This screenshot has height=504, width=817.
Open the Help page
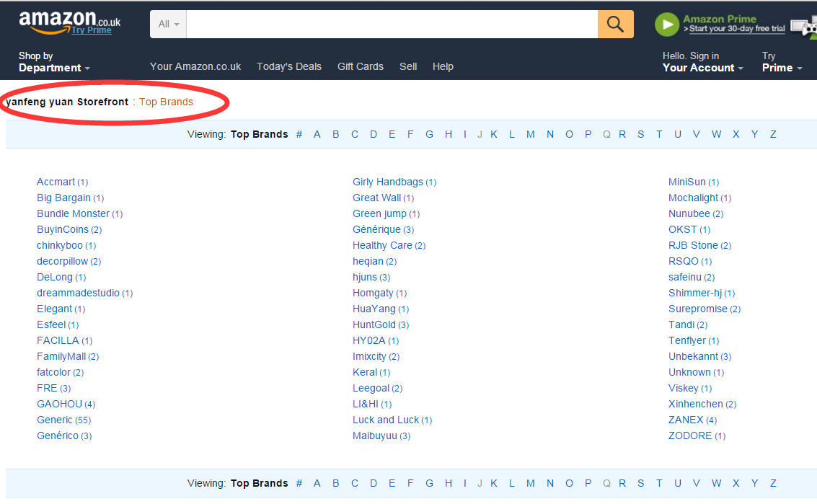click(x=443, y=67)
